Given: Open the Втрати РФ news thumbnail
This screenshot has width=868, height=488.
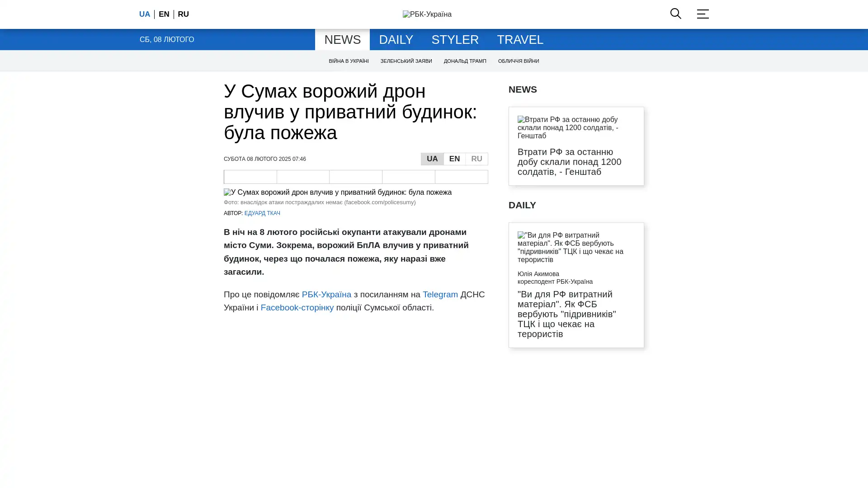Looking at the screenshot, I should point(576,127).
